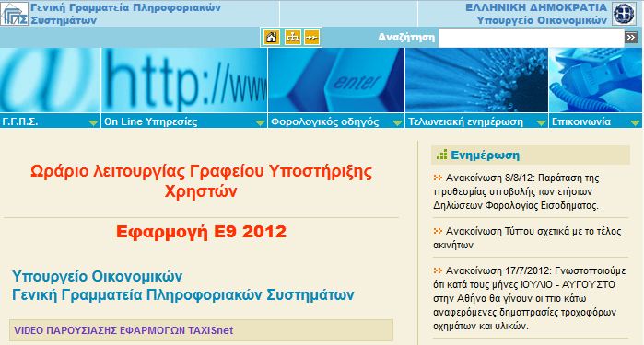Click the Αναζήτηση search label
The width and height of the screenshot is (644, 345).
(406, 38)
